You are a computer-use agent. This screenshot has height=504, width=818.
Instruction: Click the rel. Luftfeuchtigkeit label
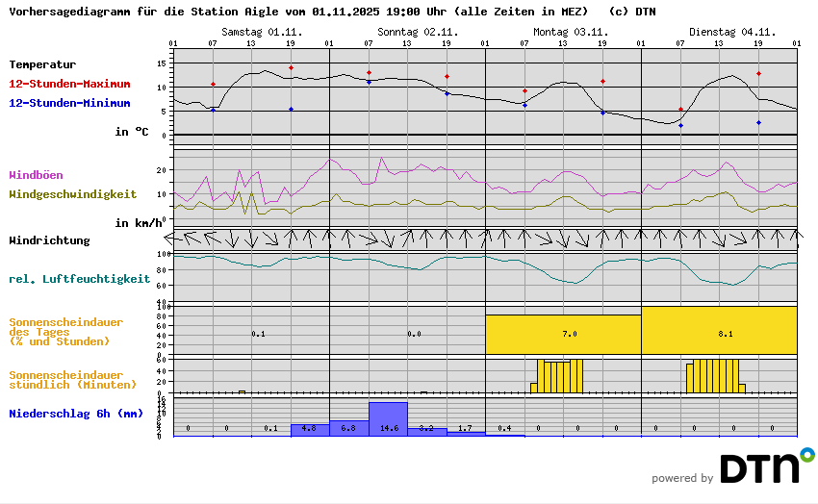[x=79, y=279]
